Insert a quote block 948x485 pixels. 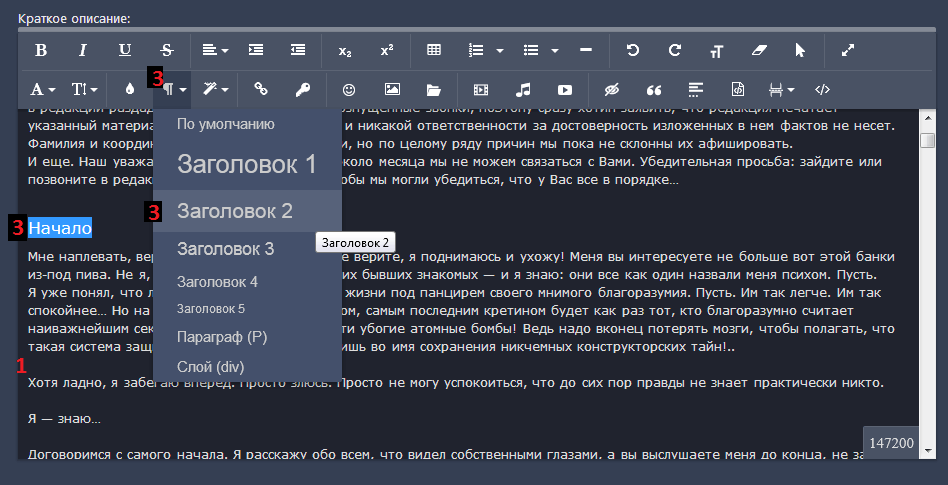pos(654,90)
